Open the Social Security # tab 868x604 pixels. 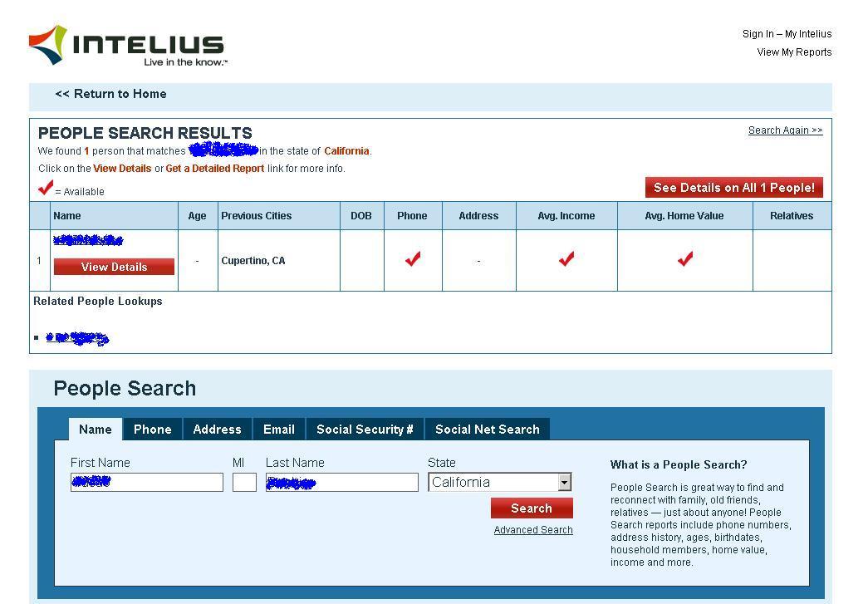tap(365, 429)
